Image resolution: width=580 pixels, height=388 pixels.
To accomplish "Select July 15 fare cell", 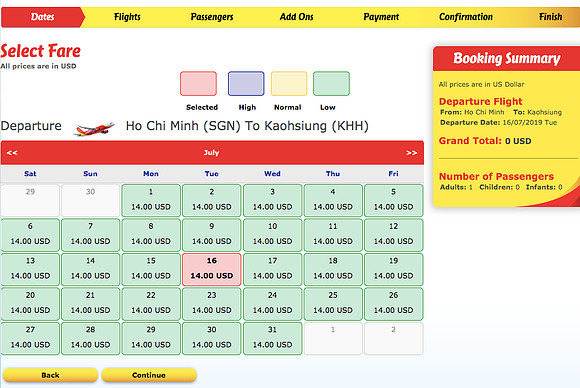I will pos(151,269).
